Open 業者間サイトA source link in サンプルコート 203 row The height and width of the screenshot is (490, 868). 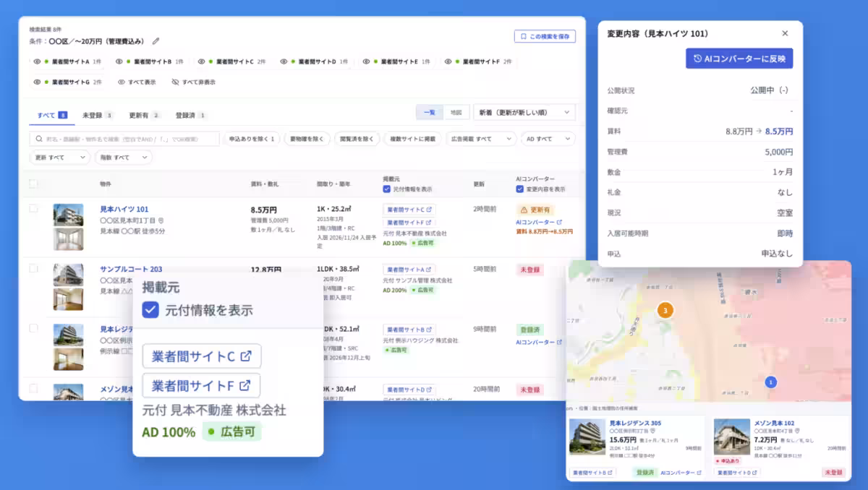tap(409, 269)
